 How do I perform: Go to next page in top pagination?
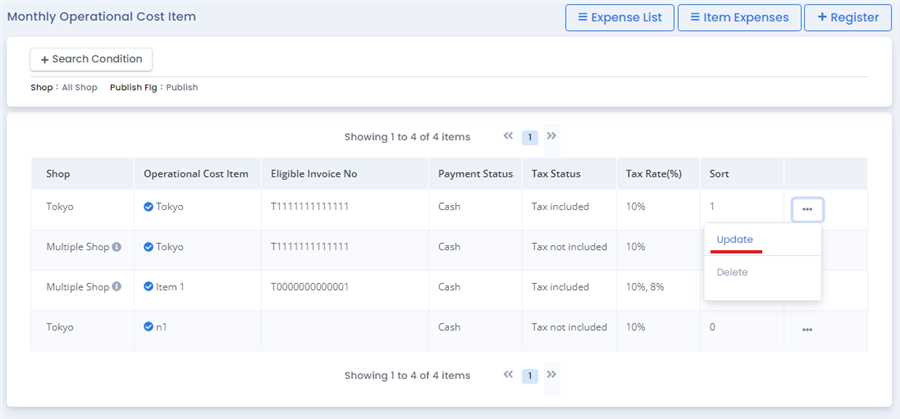(x=551, y=136)
